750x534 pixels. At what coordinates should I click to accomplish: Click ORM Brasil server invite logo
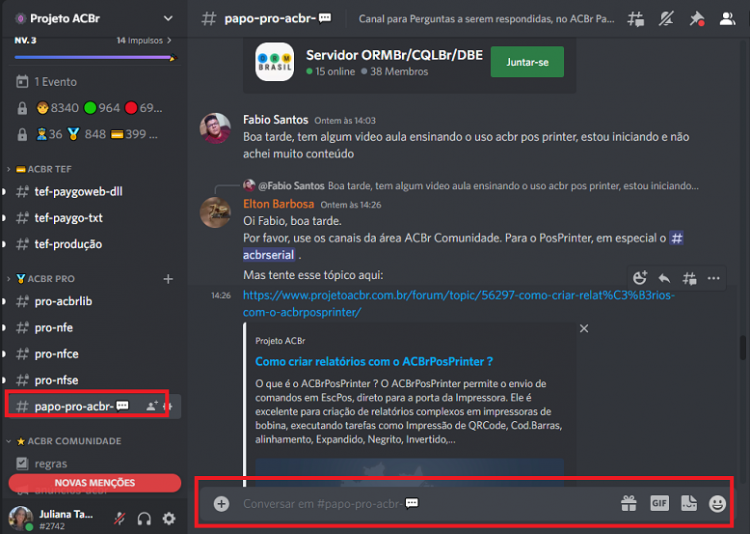(x=275, y=62)
